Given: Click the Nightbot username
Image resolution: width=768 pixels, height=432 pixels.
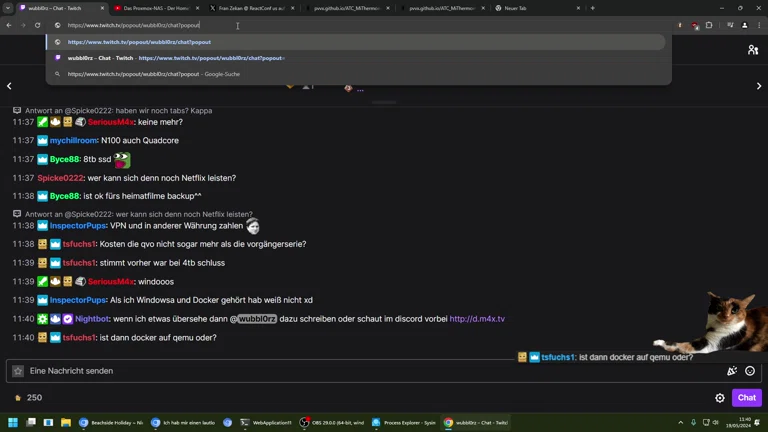Looking at the screenshot, I should (x=92, y=319).
